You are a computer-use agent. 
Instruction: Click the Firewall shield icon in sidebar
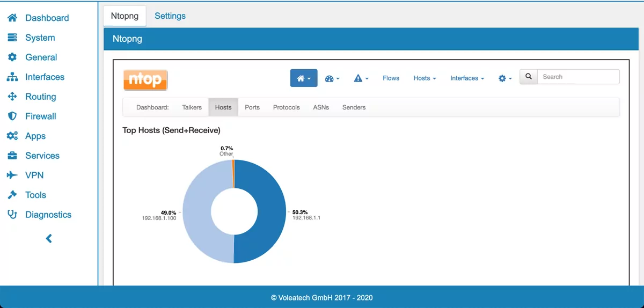pos(12,116)
